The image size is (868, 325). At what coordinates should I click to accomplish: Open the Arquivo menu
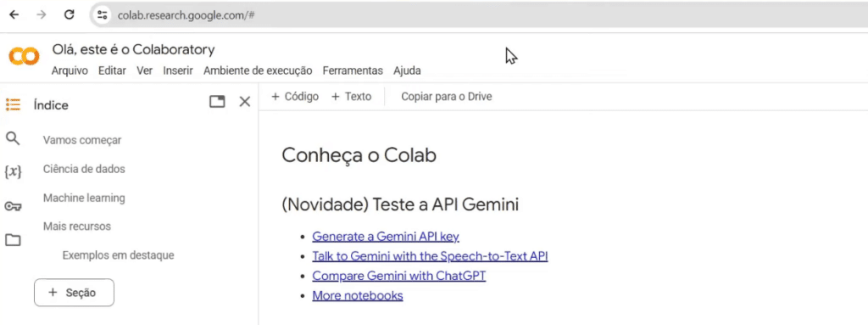pyautogui.click(x=70, y=70)
